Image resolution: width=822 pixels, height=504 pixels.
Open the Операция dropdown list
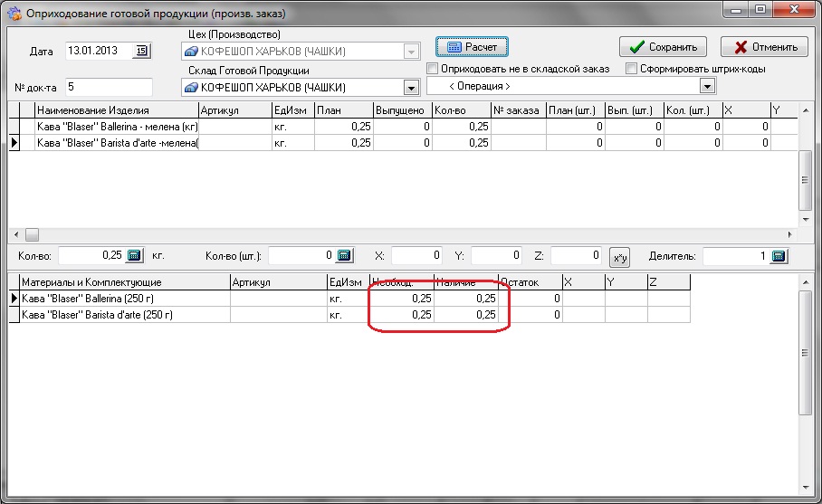pos(707,86)
